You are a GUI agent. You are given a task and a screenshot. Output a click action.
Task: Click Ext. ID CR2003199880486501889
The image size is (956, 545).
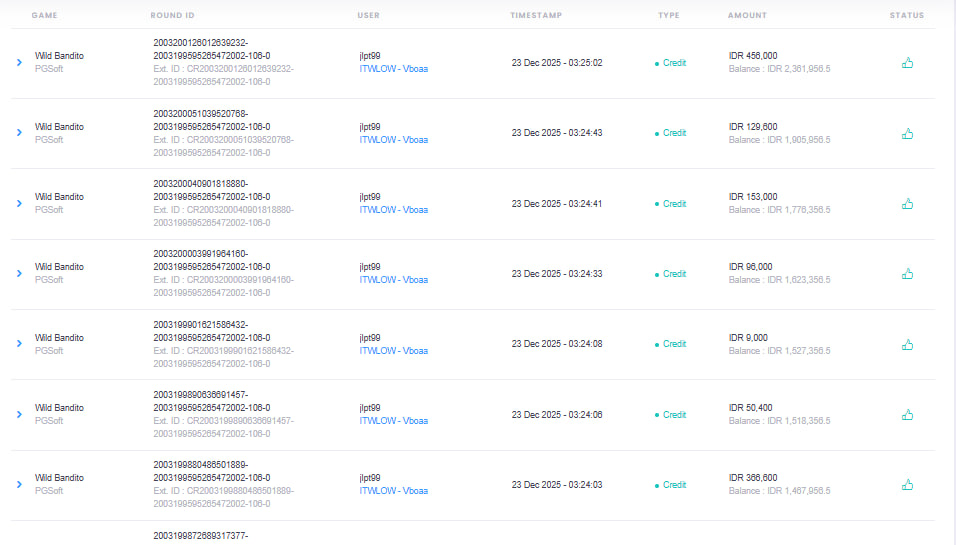tap(224, 497)
